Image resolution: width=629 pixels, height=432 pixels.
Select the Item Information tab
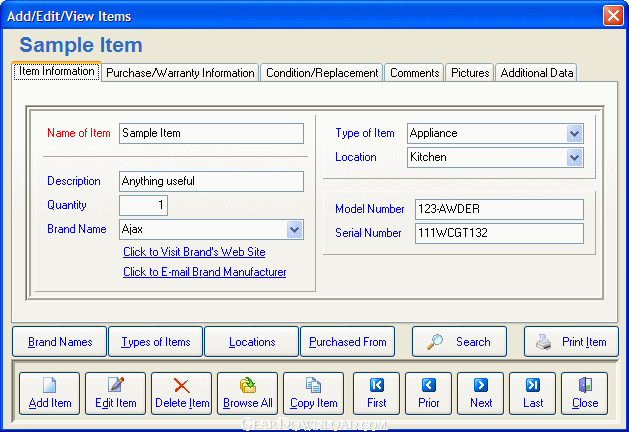(x=57, y=71)
